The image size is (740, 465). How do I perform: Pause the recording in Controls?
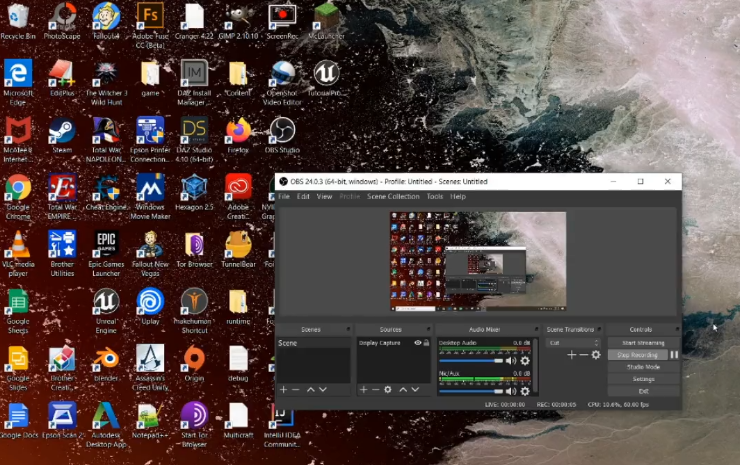point(674,355)
